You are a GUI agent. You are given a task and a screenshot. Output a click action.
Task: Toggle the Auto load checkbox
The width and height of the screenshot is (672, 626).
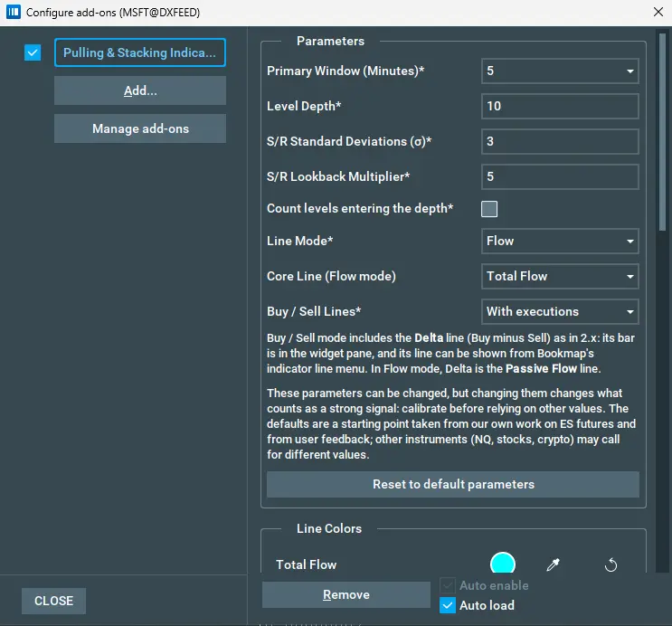click(x=448, y=605)
